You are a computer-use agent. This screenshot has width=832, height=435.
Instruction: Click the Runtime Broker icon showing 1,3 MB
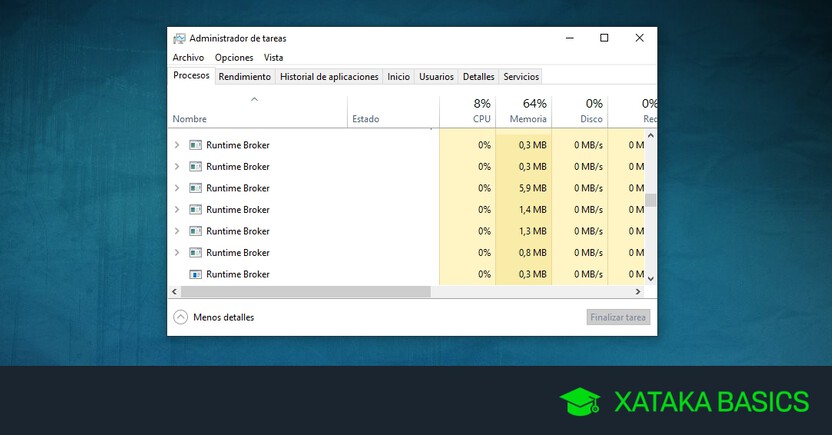coord(196,231)
